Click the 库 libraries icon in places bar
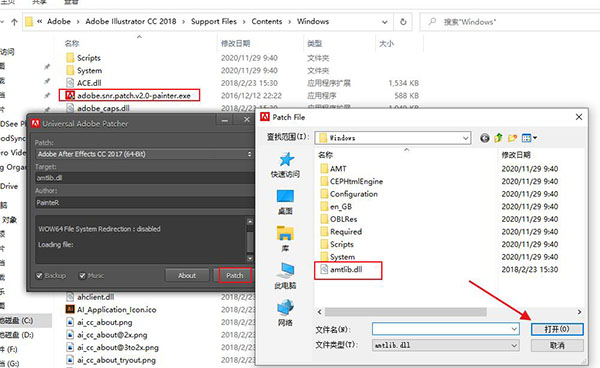Viewport: 600px width, 368px height. pos(285,239)
